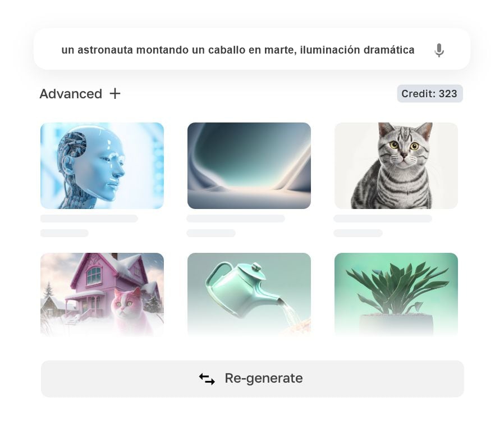The width and height of the screenshot is (504, 427).
Task: Click the Re-generate button label
Action: 264,378
